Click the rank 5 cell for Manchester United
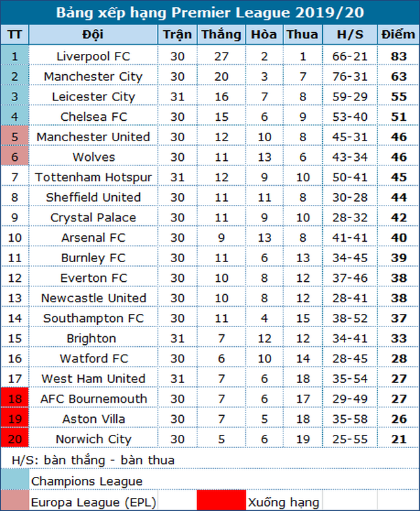 (14, 137)
